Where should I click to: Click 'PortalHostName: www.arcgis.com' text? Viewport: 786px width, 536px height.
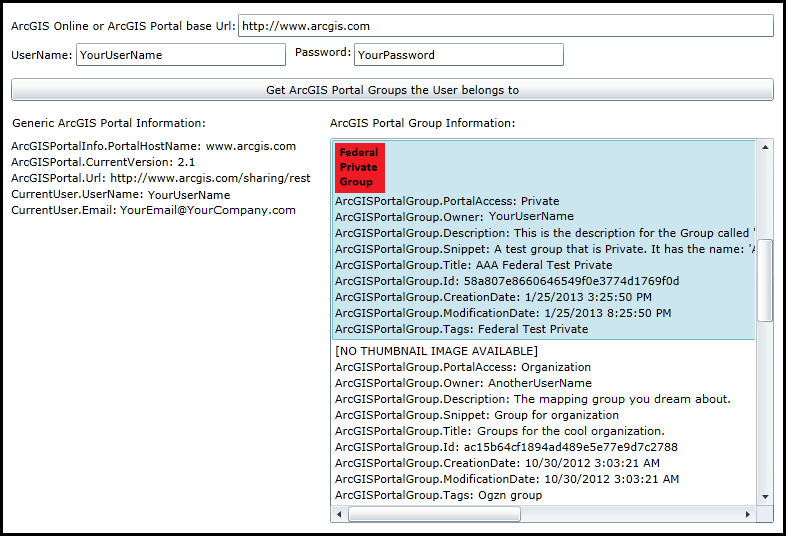pyautogui.click(x=153, y=146)
